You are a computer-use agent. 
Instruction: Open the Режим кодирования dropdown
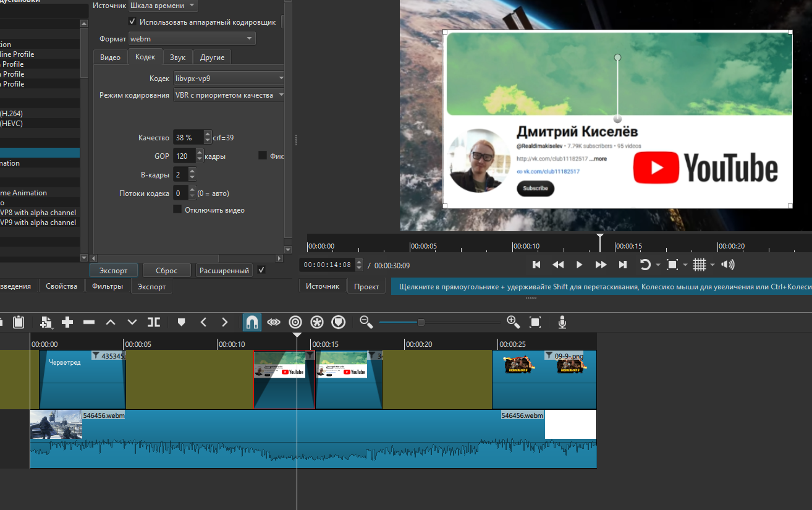pos(229,95)
